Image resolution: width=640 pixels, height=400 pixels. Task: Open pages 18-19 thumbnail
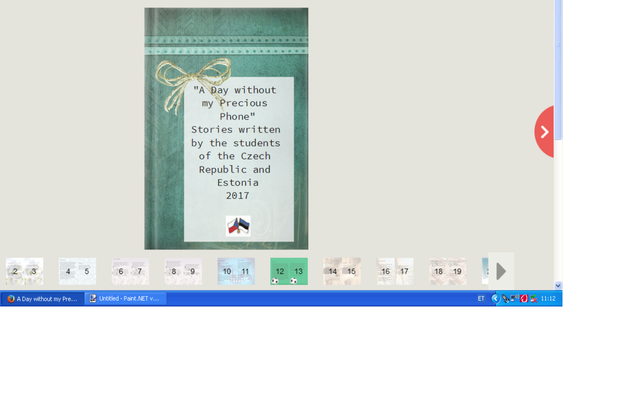tap(448, 271)
